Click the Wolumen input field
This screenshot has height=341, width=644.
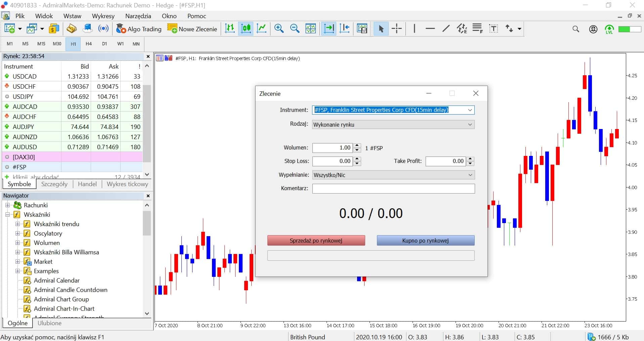point(333,148)
